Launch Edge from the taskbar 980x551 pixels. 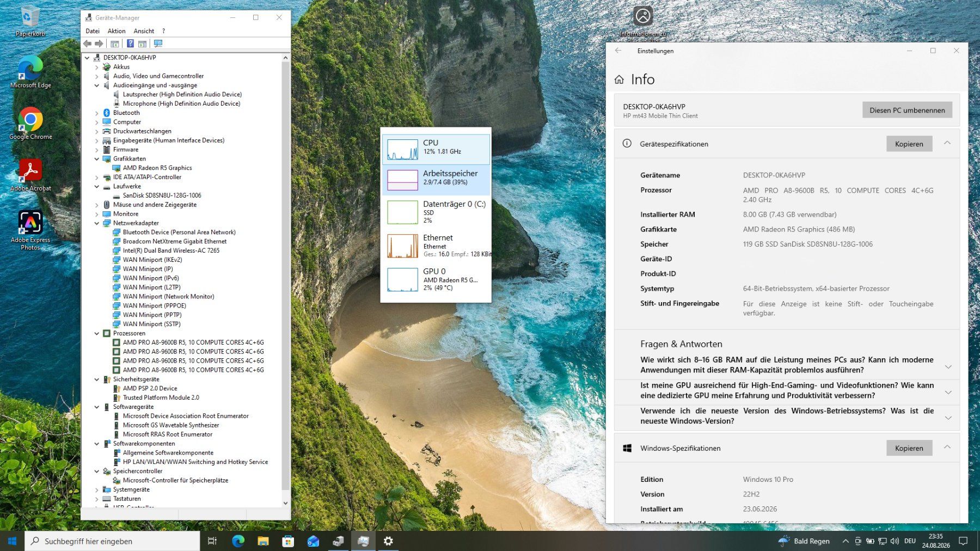[238, 541]
